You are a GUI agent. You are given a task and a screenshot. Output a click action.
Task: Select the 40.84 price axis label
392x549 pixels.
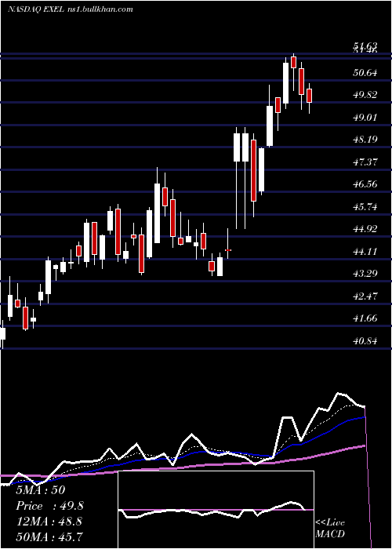click(365, 340)
